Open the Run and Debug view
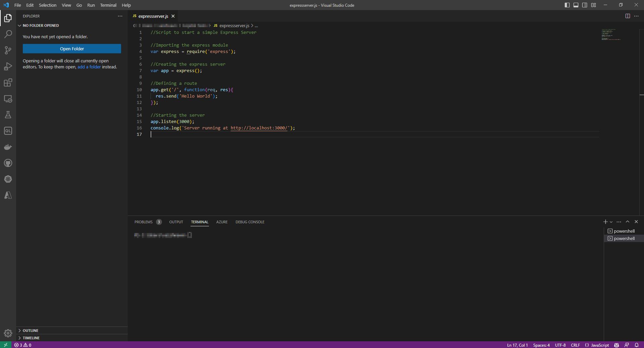Screen dimensions: 644x348 (x=8, y=66)
